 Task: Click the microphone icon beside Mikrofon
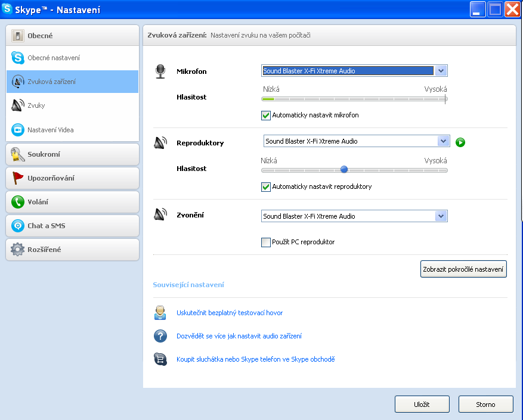click(160, 71)
